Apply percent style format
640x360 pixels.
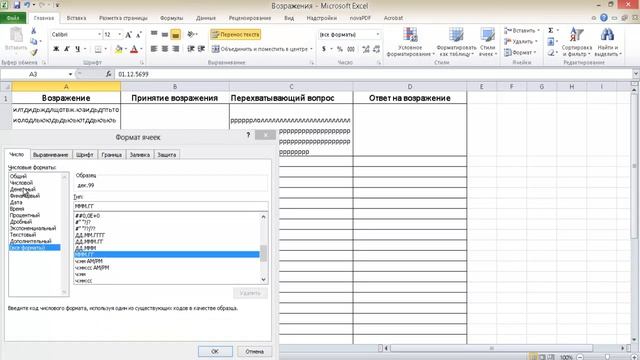[x=340, y=49]
